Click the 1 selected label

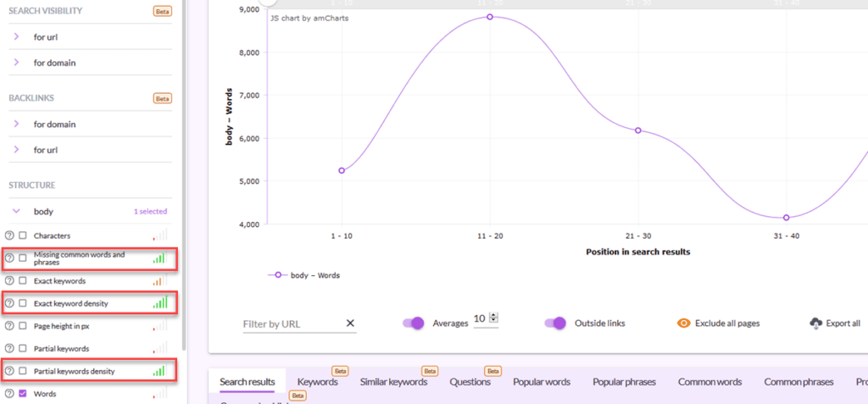[x=150, y=212]
